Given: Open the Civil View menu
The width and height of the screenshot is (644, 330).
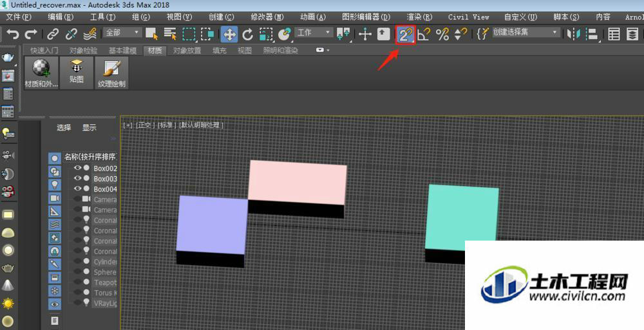Looking at the screenshot, I should click(x=469, y=17).
